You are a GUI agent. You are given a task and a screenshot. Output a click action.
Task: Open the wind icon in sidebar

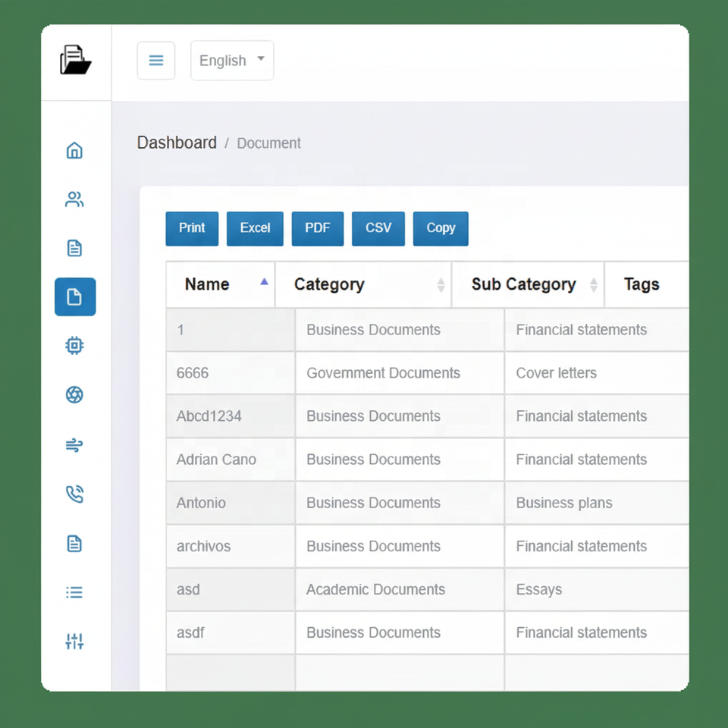point(74,445)
